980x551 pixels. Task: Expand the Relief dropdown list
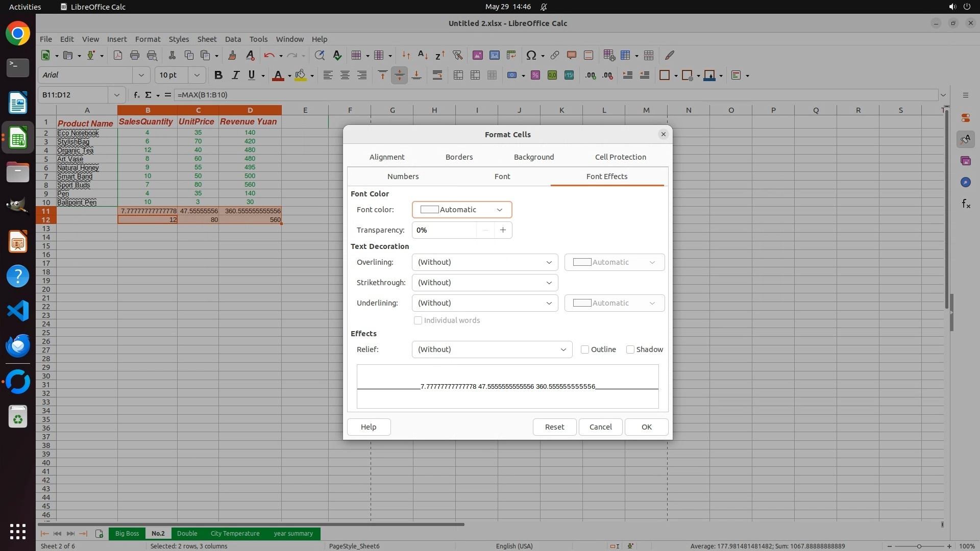(x=492, y=349)
